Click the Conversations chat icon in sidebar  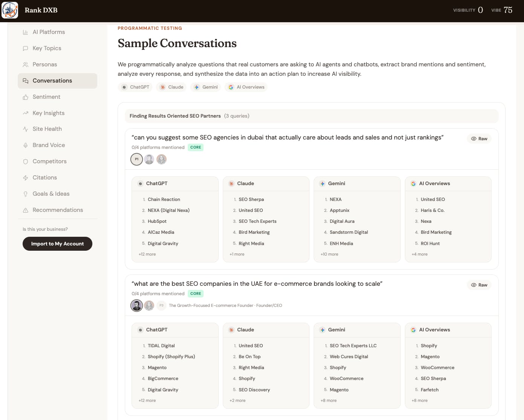pos(25,81)
